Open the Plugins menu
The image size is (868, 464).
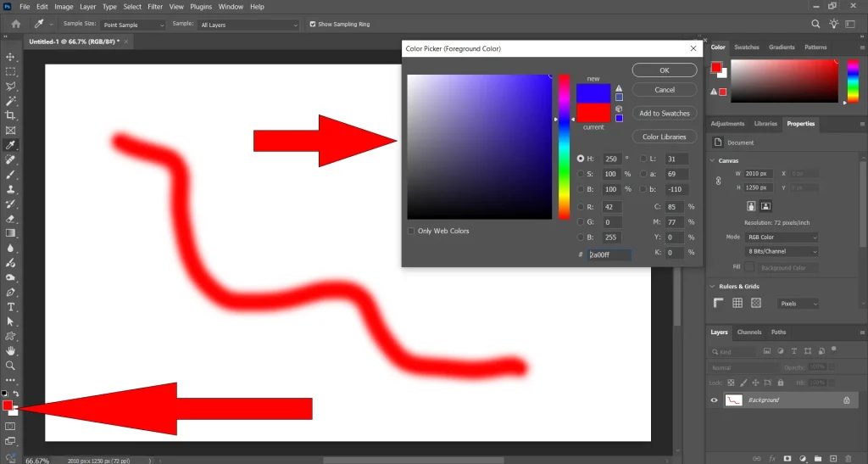click(201, 7)
